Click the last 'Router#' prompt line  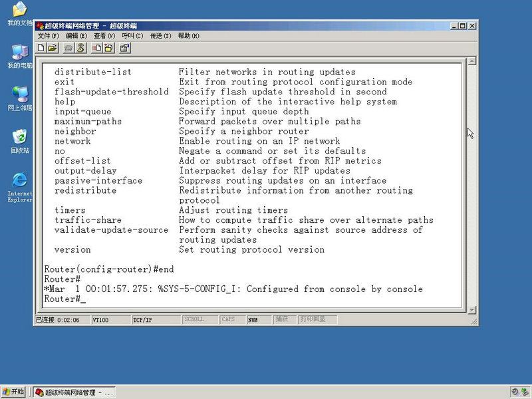click(x=65, y=299)
